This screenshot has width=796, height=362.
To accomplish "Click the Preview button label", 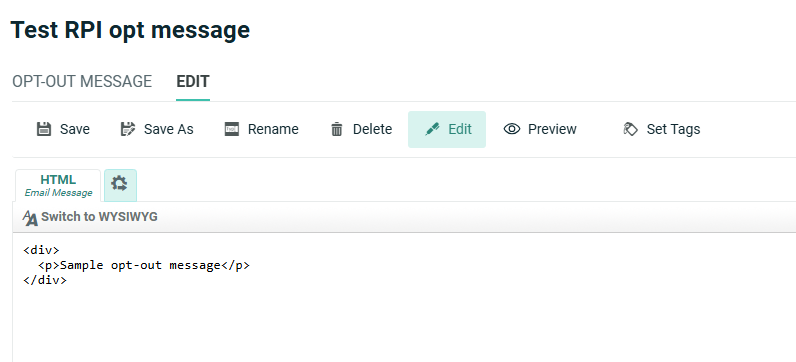I will tap(552, 129).
